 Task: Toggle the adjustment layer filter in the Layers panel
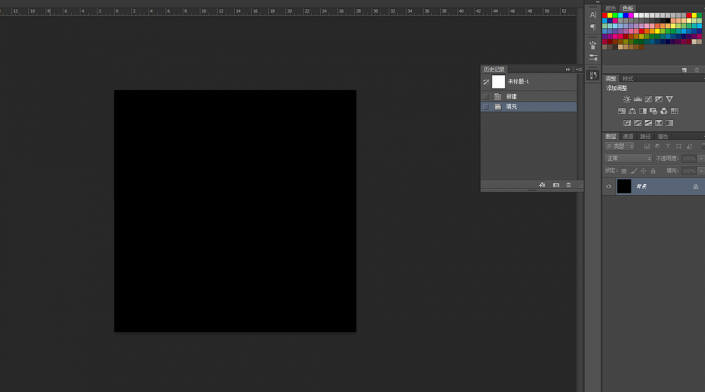657,147
